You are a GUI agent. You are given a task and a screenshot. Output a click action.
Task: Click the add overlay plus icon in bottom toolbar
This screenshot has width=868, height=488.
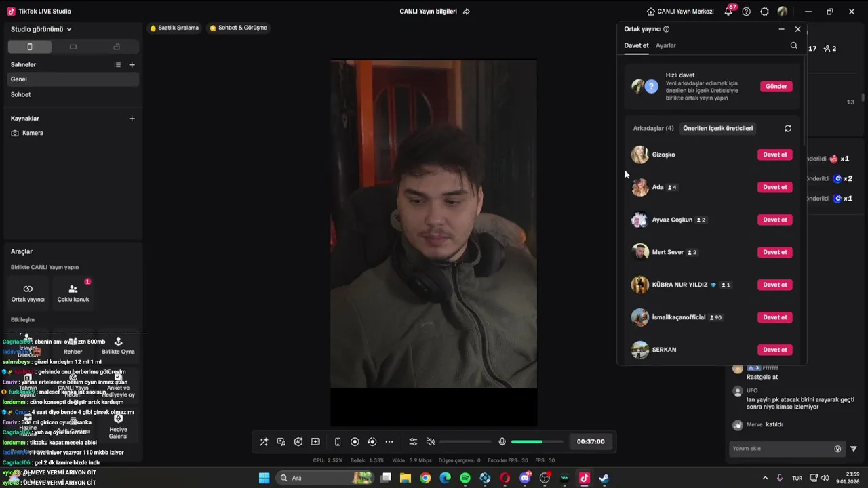(x=315, y=442)
